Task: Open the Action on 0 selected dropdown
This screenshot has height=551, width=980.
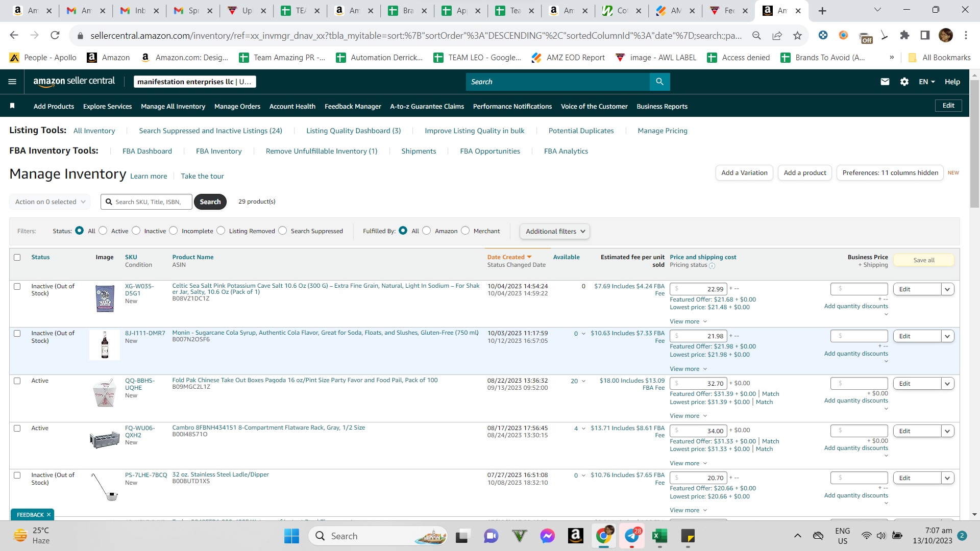Action: pos(50,202)
